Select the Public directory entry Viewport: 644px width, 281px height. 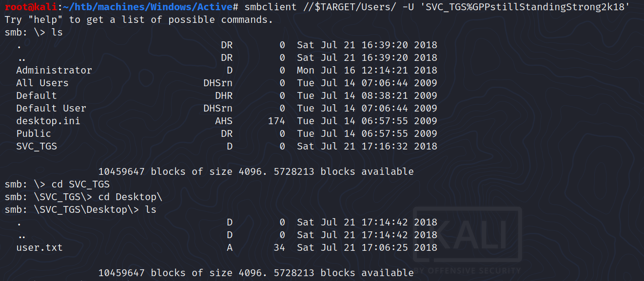coord(33,133)
